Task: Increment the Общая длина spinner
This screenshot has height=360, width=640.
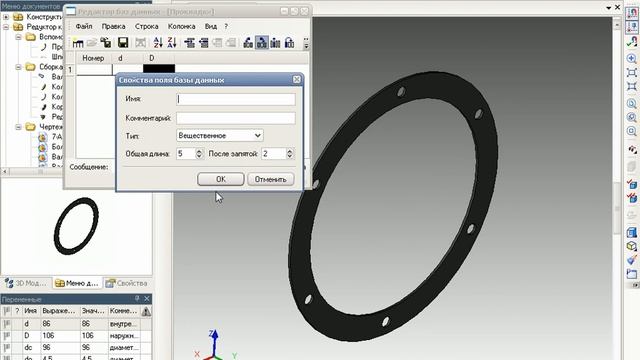Action: click(x=199, y=151)
